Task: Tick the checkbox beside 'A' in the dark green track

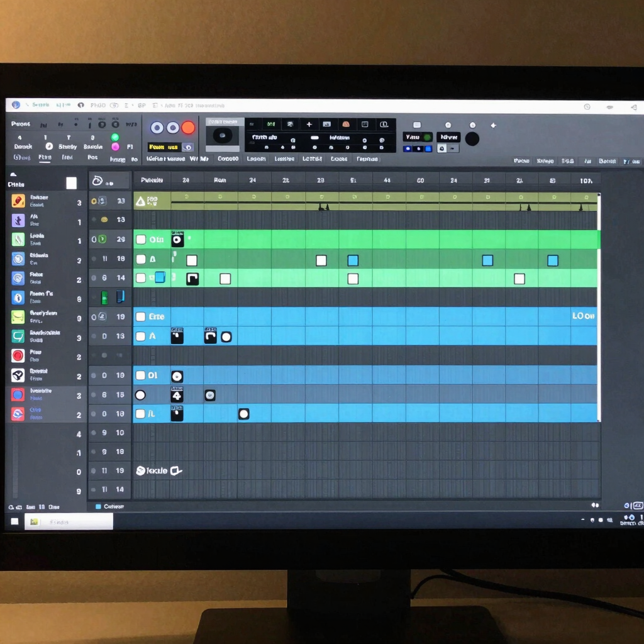Action: [141, 259]
